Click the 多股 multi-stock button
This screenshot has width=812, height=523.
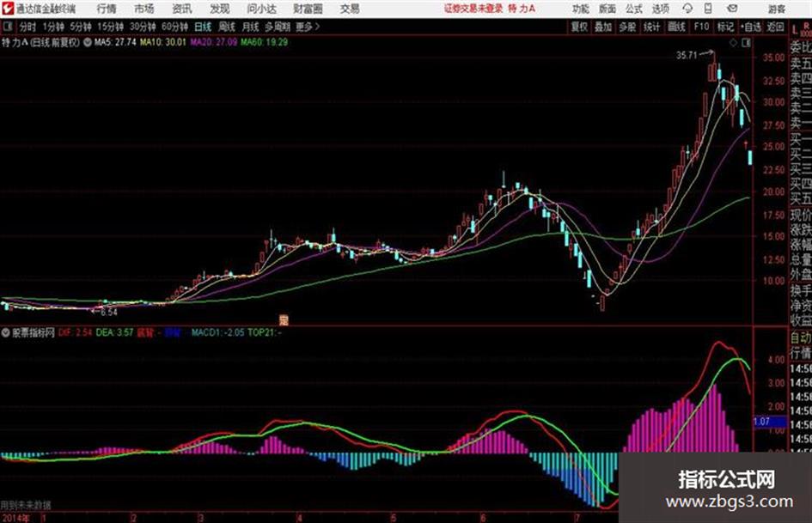click(627, 27)
